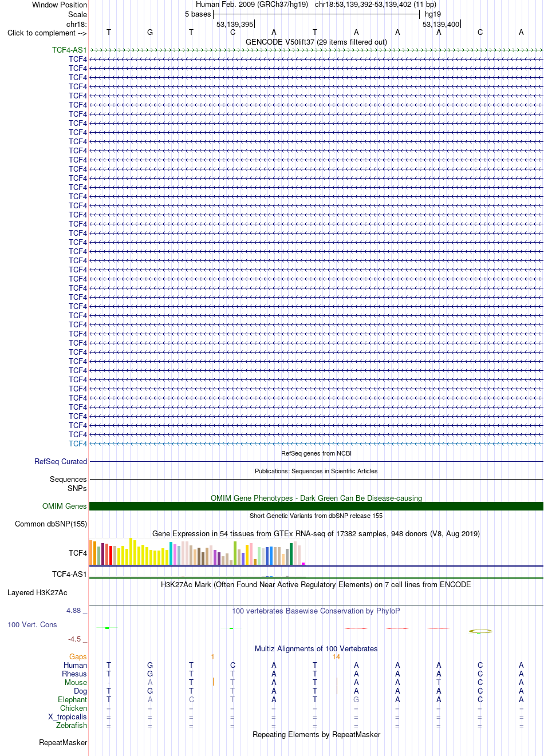Click the 'Window Position' track label

click(60, 5)
